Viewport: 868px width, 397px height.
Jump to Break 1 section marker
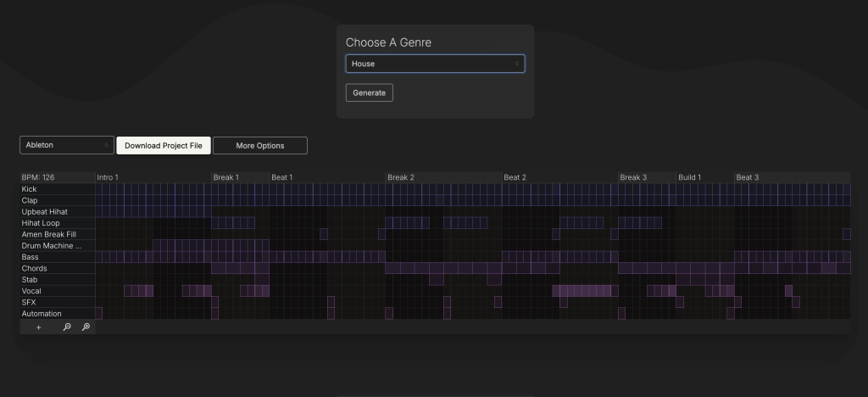pos(226,177)
